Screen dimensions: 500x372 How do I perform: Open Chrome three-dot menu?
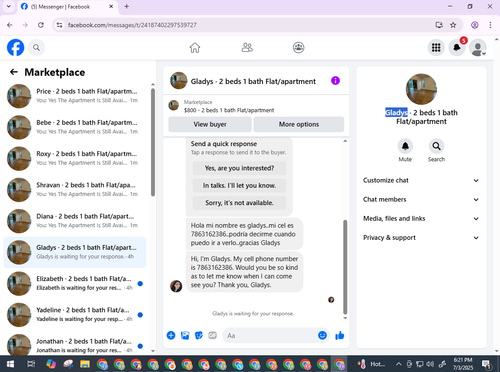[490, 25]
